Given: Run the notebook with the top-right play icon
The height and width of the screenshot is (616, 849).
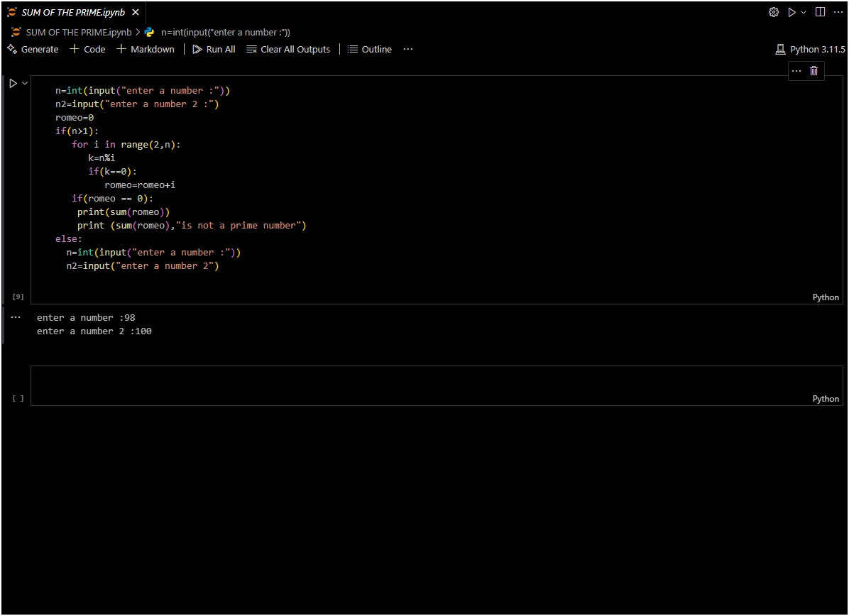Looking at the screenshot, I should click(x=792, y=12).
